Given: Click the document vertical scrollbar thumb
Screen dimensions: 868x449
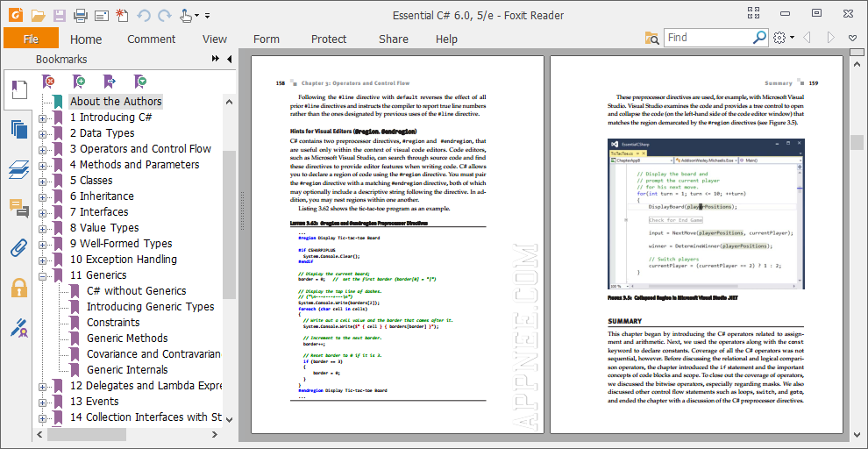Looking at the screenshot, I should tap(857, 142).
